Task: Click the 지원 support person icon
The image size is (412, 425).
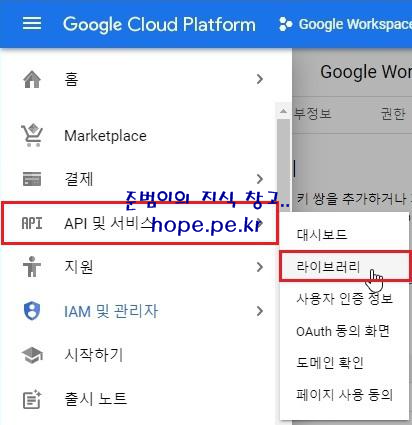Action: coord(32,267)
